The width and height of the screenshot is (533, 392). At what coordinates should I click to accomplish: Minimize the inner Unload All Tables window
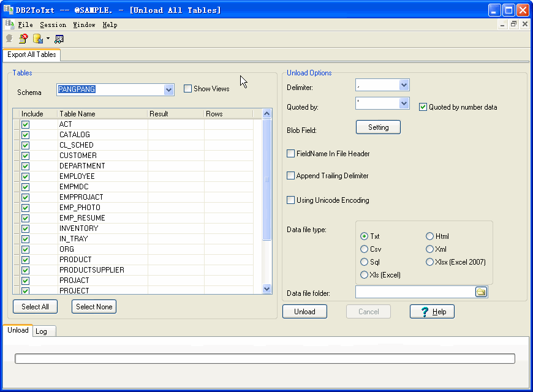coord(502,24)
